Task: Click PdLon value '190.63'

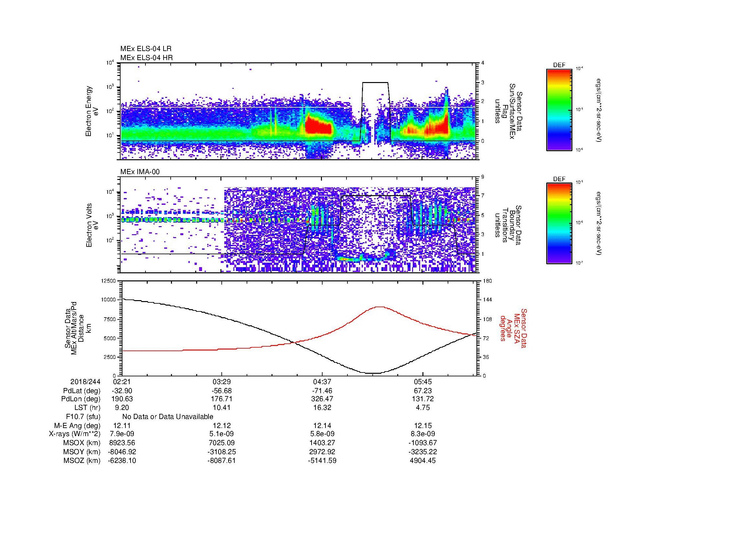Action: pos(122,399)
